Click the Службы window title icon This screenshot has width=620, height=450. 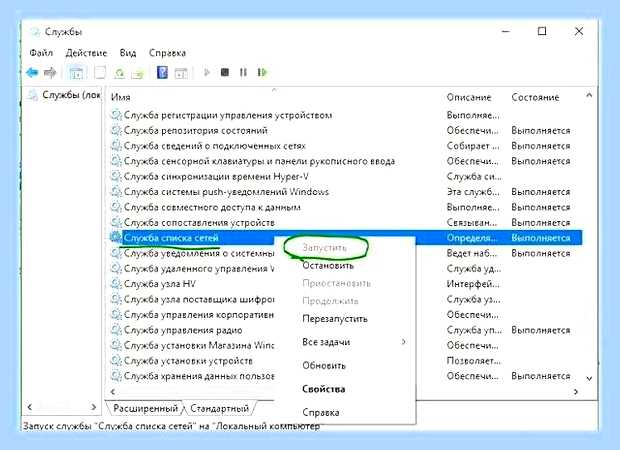(x=35, y=32)
